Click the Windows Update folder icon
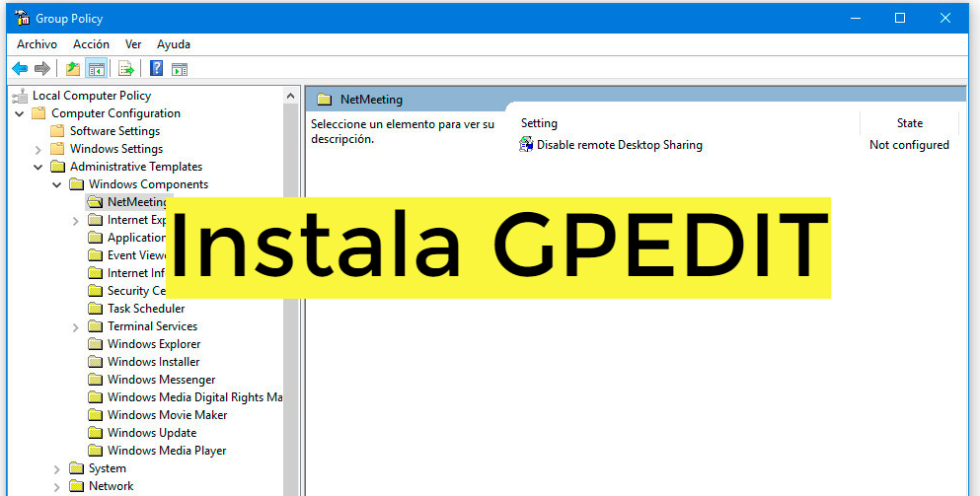The height and width of the screenshot is (496, 980). 95,432
